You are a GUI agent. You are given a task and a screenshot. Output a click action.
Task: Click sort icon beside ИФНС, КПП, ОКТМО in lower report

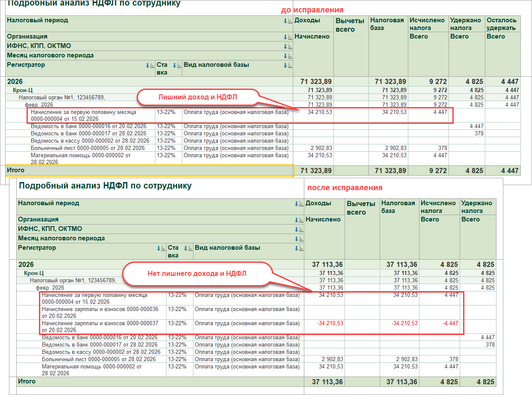coord(298,229)
